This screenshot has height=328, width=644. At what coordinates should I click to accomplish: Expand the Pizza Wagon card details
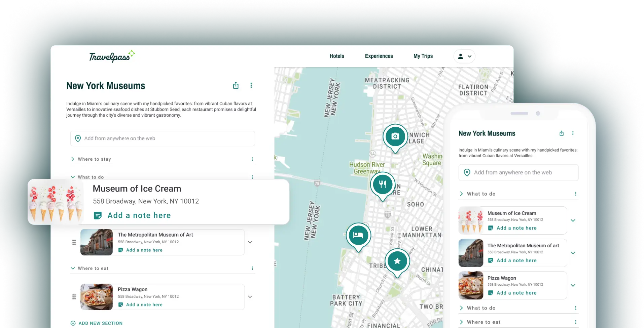(250, 297)
